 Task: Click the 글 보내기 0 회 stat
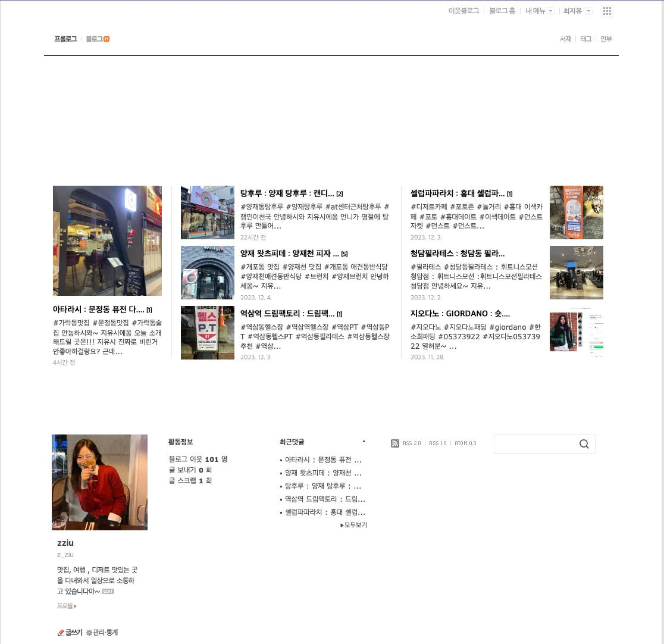[x=190, y=470]
